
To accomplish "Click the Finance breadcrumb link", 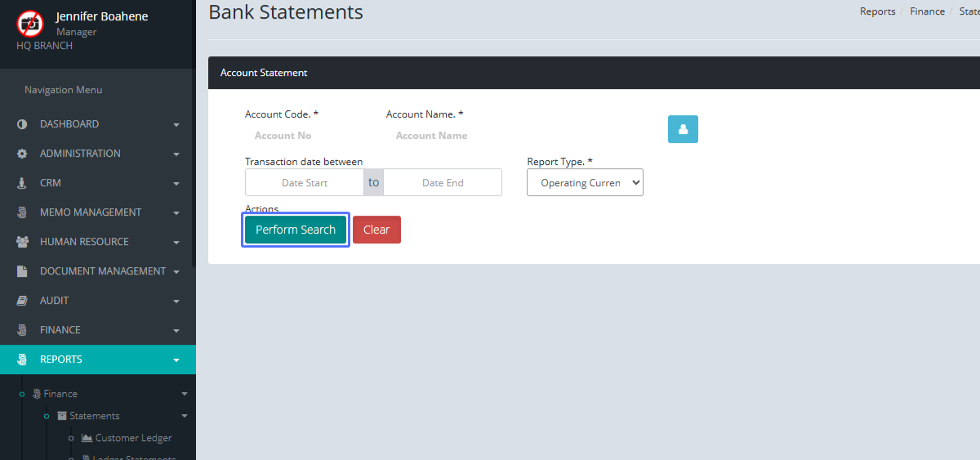I will pyautogui.click(x=927, y=11).
